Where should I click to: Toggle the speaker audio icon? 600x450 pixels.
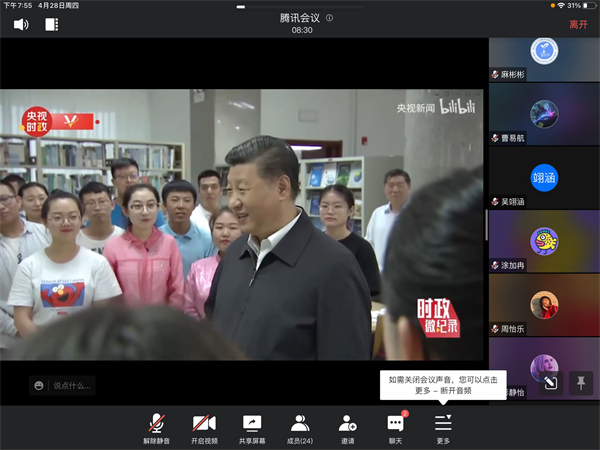[x=21, y=24]
